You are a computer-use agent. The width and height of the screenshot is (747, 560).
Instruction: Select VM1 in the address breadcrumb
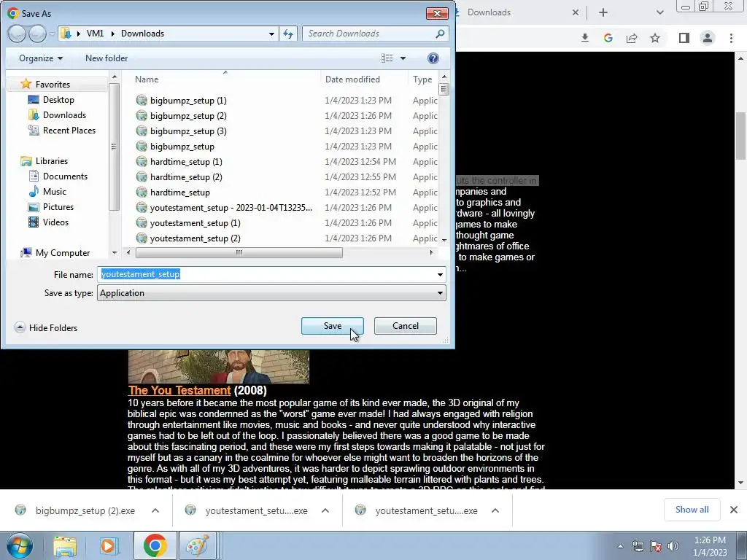[96, 34]
